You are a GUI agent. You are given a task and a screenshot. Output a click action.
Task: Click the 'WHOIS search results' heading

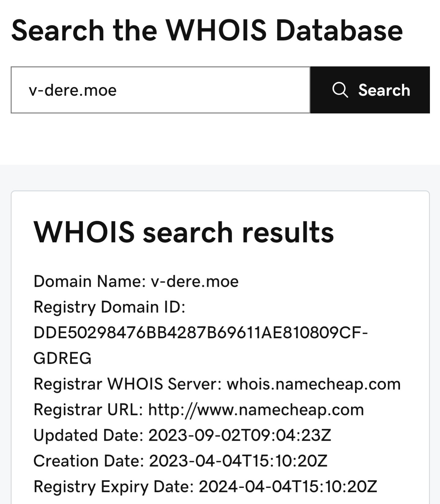[x=183, y=232]
